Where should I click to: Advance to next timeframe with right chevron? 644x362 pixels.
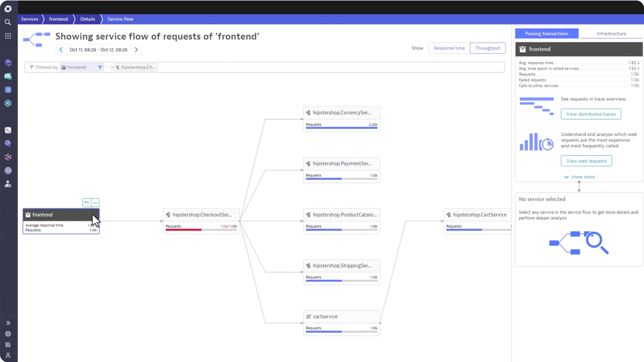[x=136, y=50]
